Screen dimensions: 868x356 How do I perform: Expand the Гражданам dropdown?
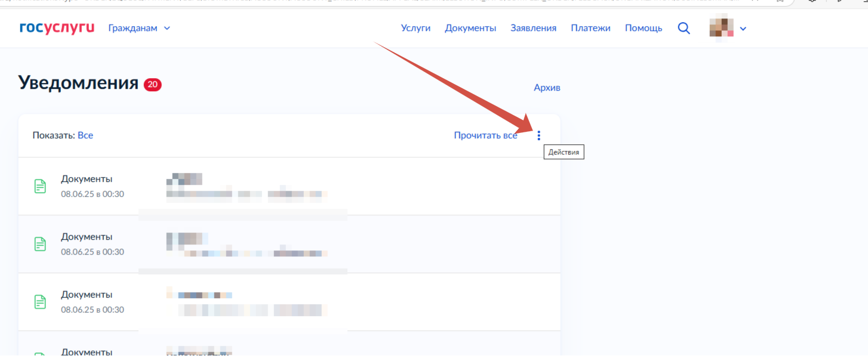[139, 28]
